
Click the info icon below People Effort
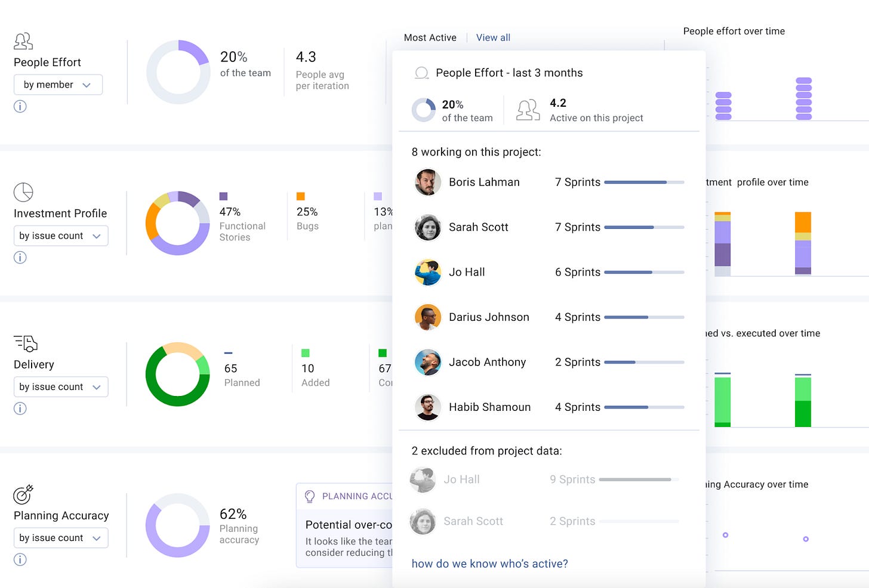tap(20, 106)
